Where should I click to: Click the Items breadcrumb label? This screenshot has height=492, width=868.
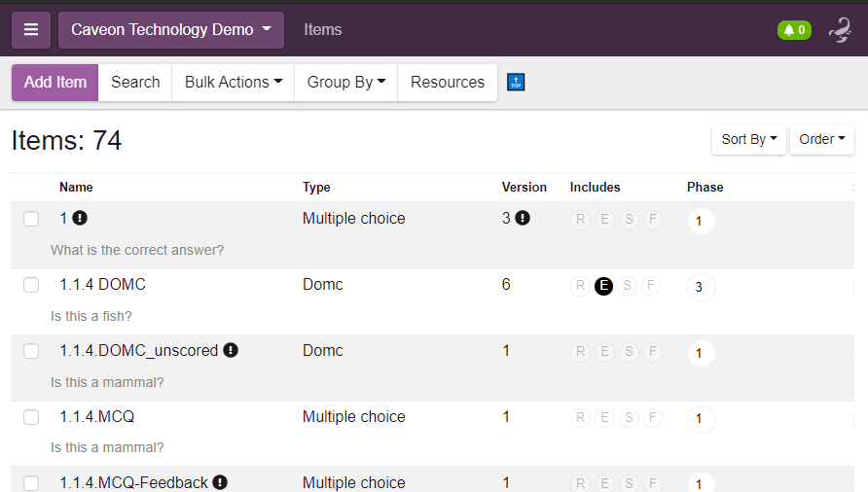(x=323, y=30)
